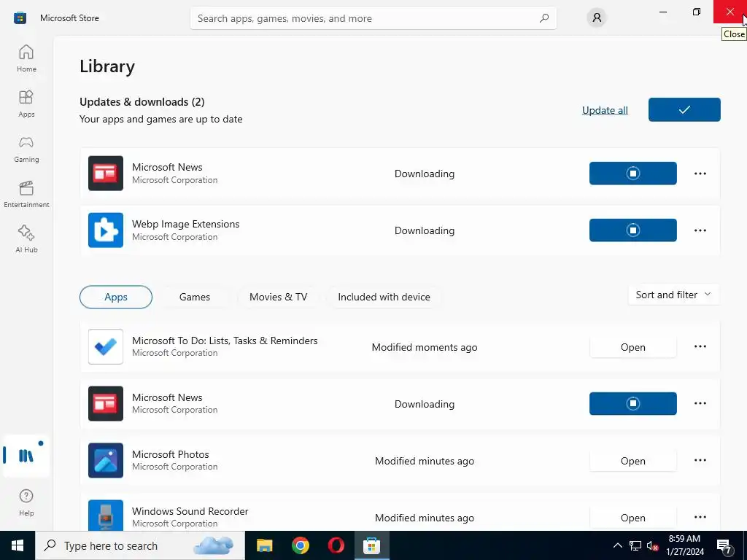Open the notification center icon
Image resolution: width=747 pixels, height=560 pixels.
tap(724, 545)
